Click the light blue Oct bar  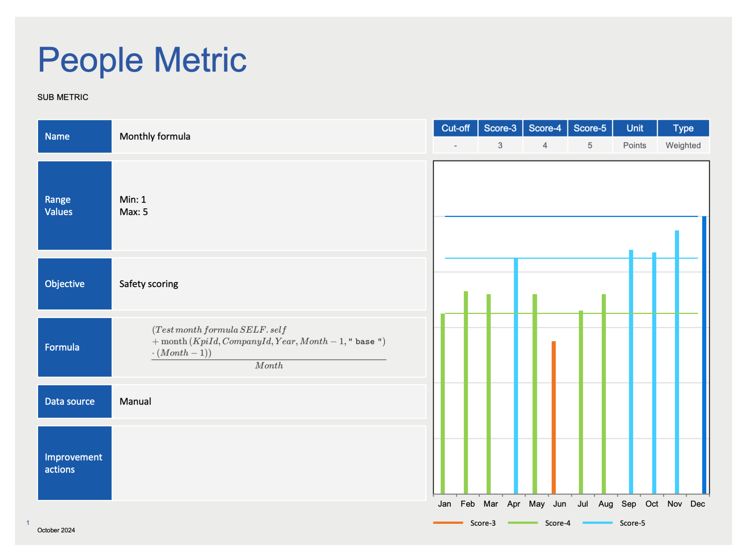tap(654, 373)
